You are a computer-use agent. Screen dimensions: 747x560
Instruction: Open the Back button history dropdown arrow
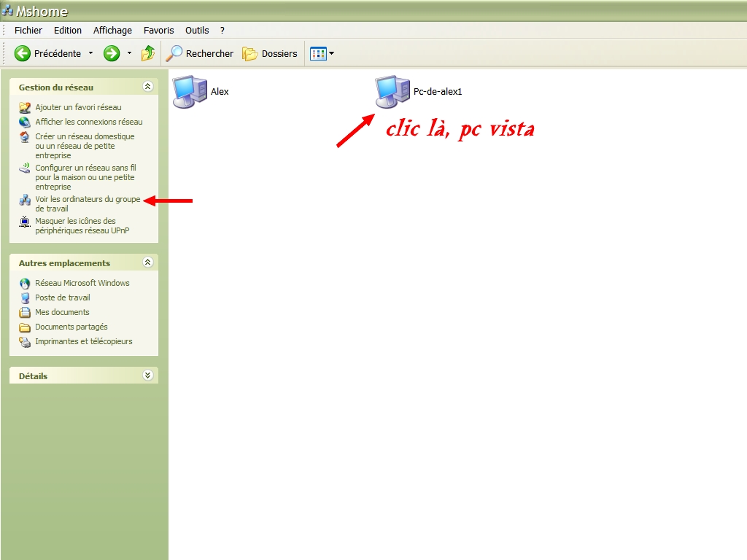pyautogui.click(x=91, y=53)
